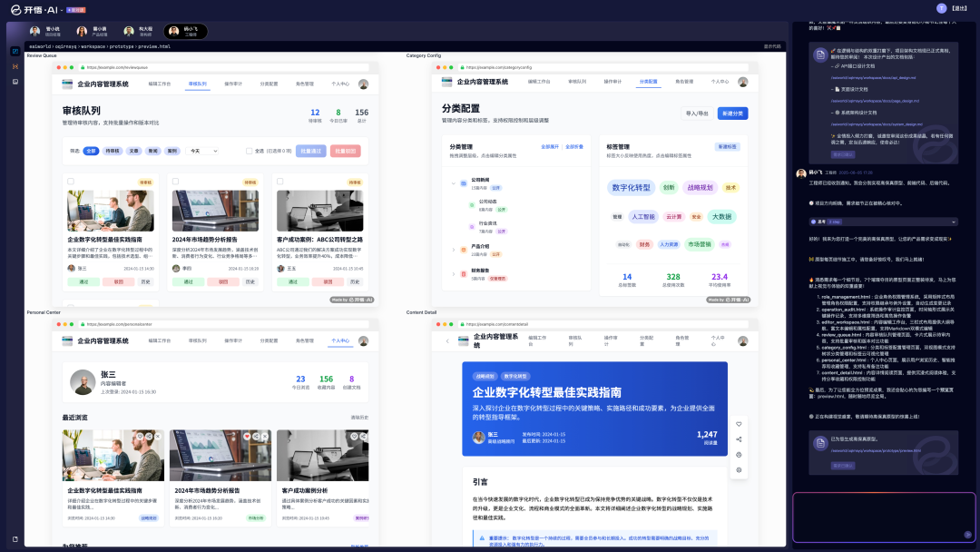Open the api_design.md link in chat
The height and width of the screenshot is (552, 980).
point(873,77)
